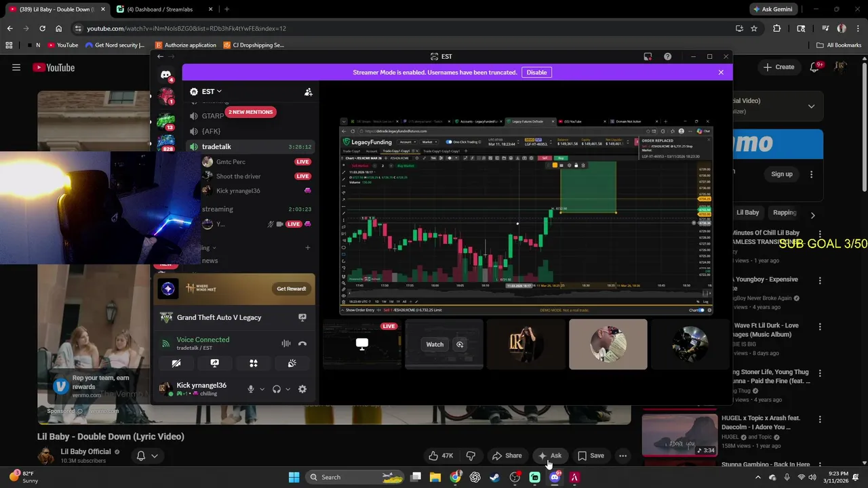This screenshot has height=488, width=868.
Task: Show next YouTube topic chips arrow
Action: click(x=812, y=215)
